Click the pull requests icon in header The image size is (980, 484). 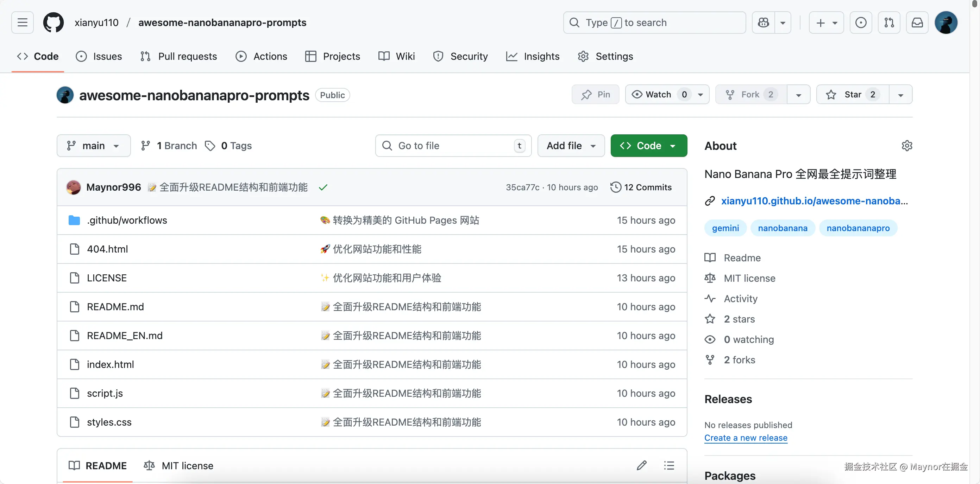[889, 23]
